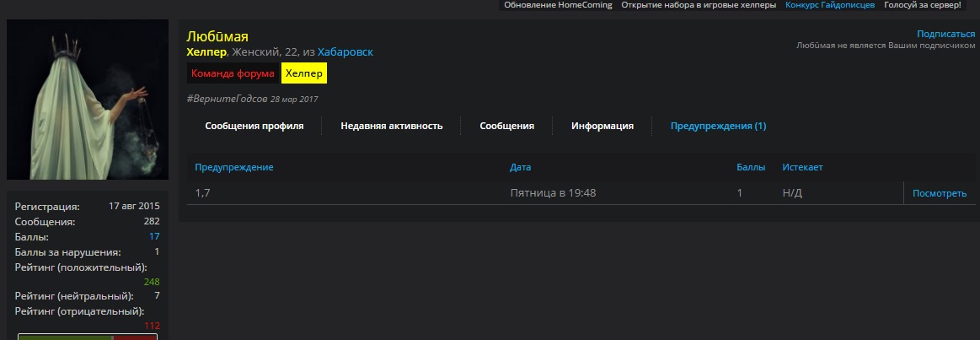The width and height of the screenshot is (980, 340).
Task: Select the Сообщения tab
Action: 506,126
